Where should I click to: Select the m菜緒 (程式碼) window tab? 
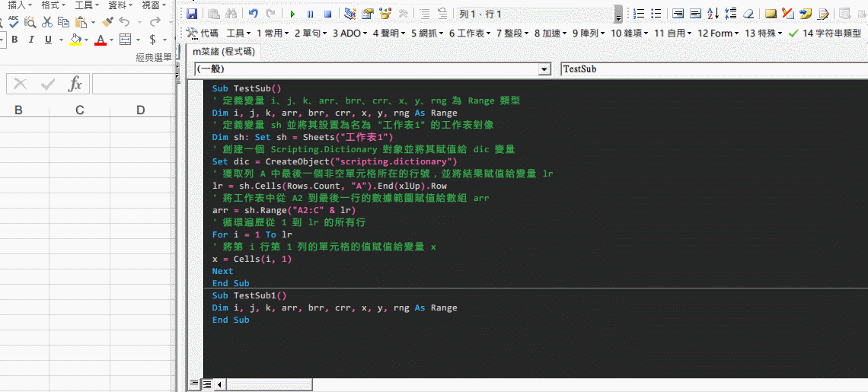(x=224, y=52)
